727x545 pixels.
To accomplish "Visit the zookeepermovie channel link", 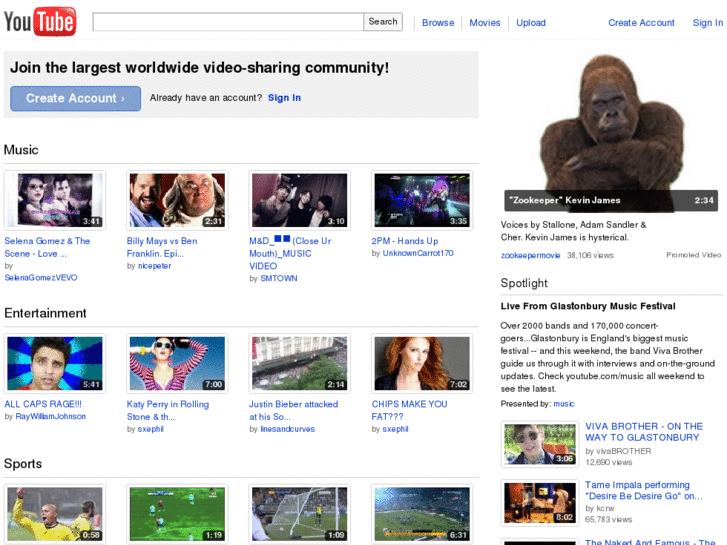I will [530, 256].
